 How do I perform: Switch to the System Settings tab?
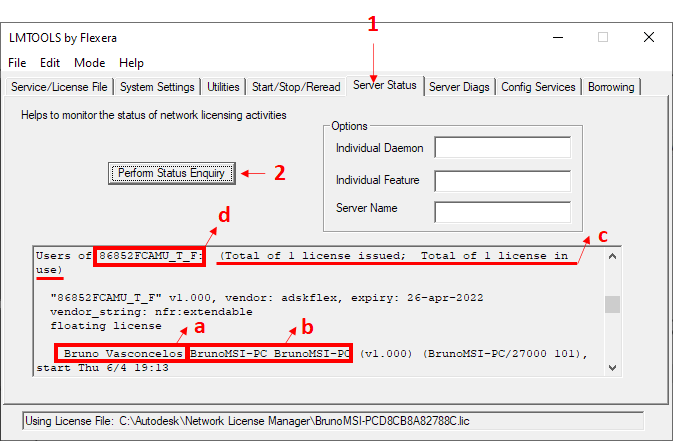pyautogui.click(x=157, y=87)
